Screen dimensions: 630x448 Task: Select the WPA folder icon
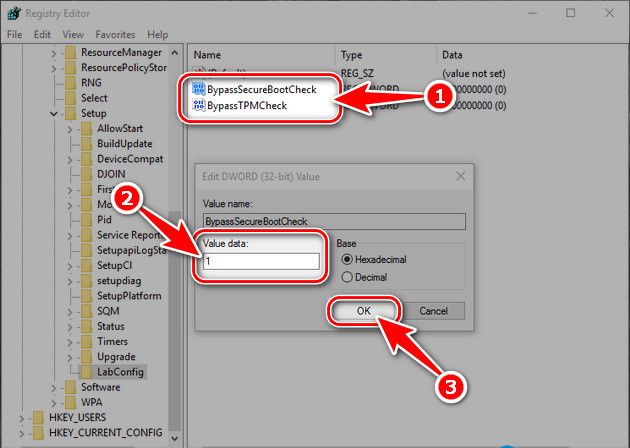tap(71, 403)
